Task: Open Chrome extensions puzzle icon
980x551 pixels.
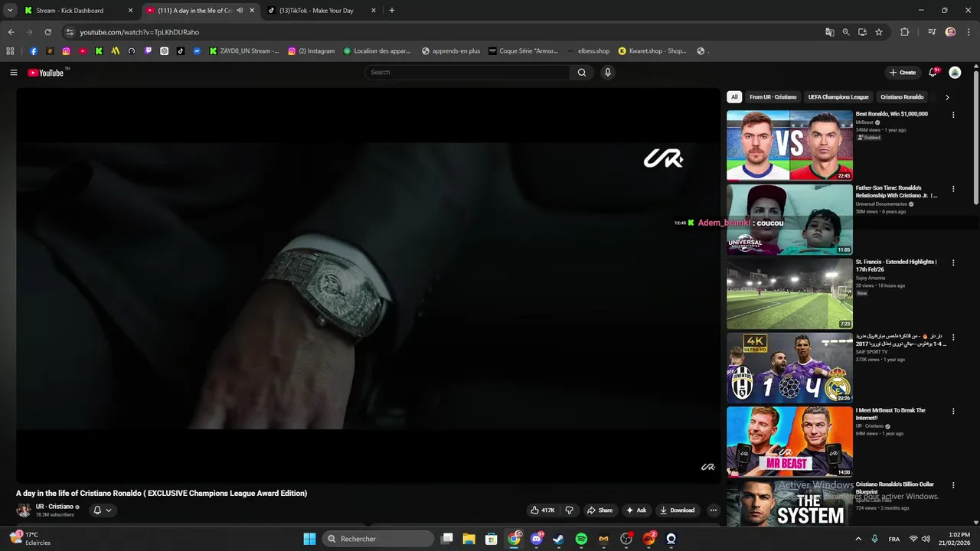Action: click(x=905, y=32)
